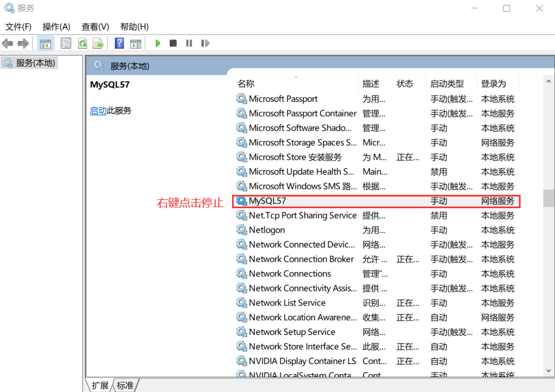Select the Network Connections service
Image resolution: width=555 pixels, height=392 pixels.
click(376, 274)
